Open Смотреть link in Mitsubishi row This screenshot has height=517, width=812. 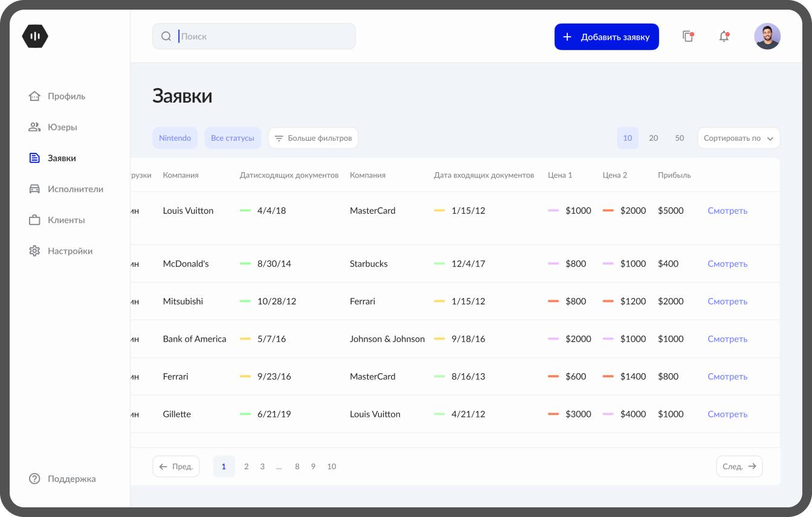727,301
